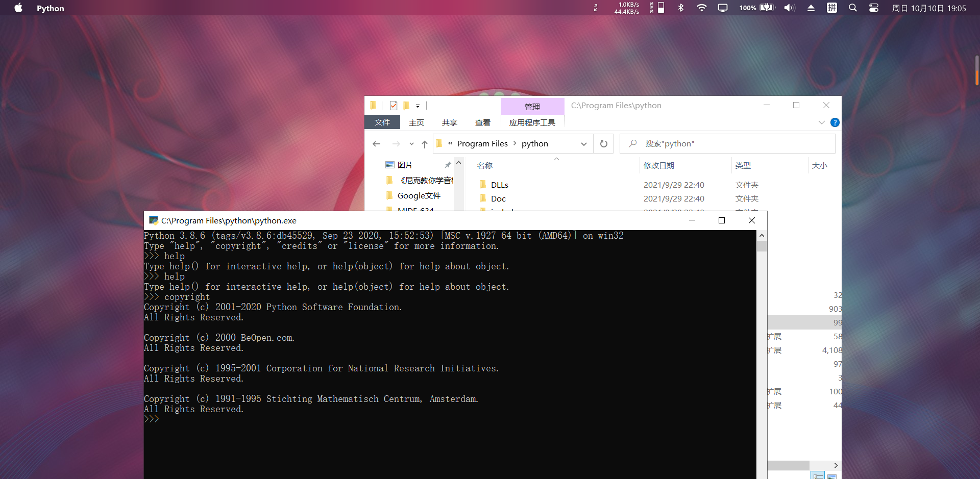Click the display mirroring menu bar icon
Image resolution: width=980 pixels, height=479 pixels.
click(723, 8)
